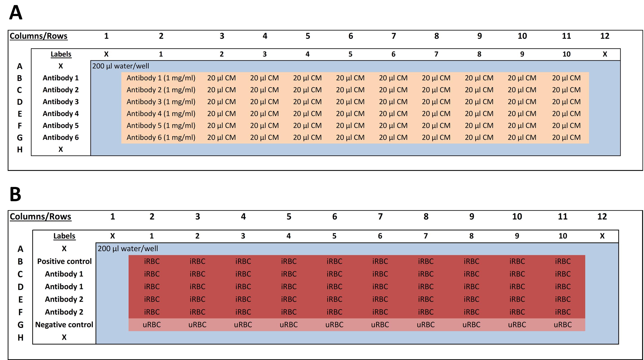Screen dimensions: 644x360
Task: Click "200 µl water/well" text in panel B
Action: click(128, 249)
